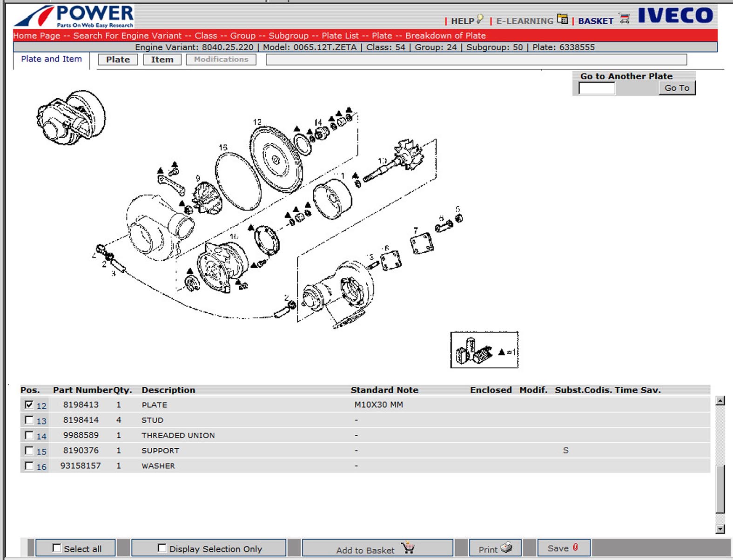
Task: Open the Basket cart icon in header
Action: click(x=625, y=19)
